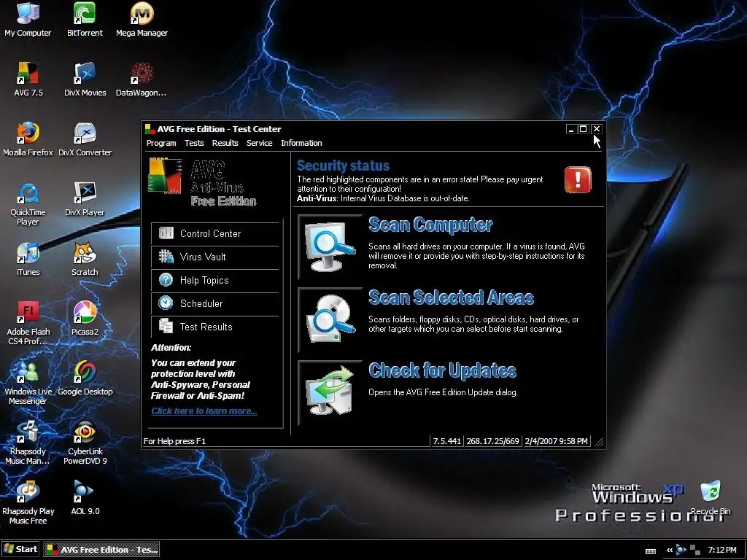Select Windows Live Messenger icon

[28, 383]
